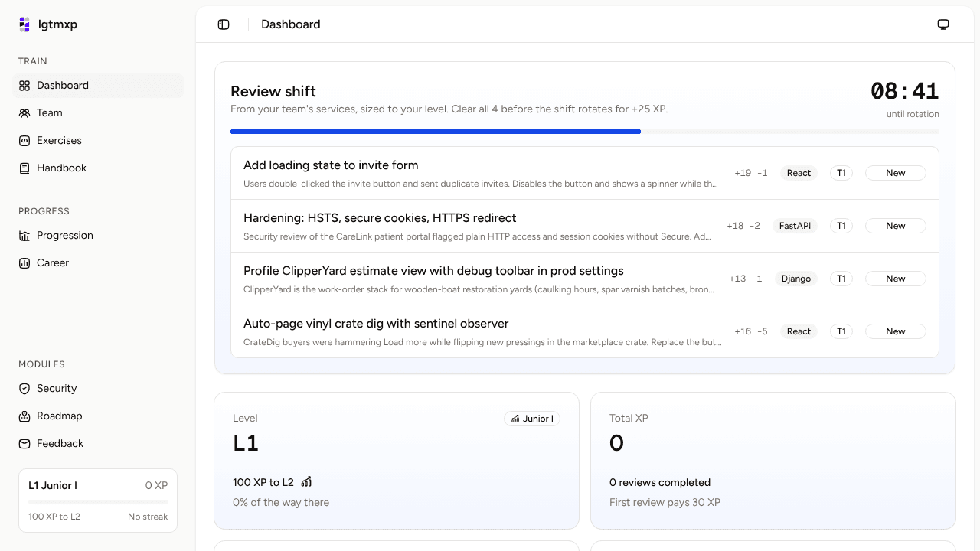
Task: Click the Exercises code icon
Action: [24, 141]
